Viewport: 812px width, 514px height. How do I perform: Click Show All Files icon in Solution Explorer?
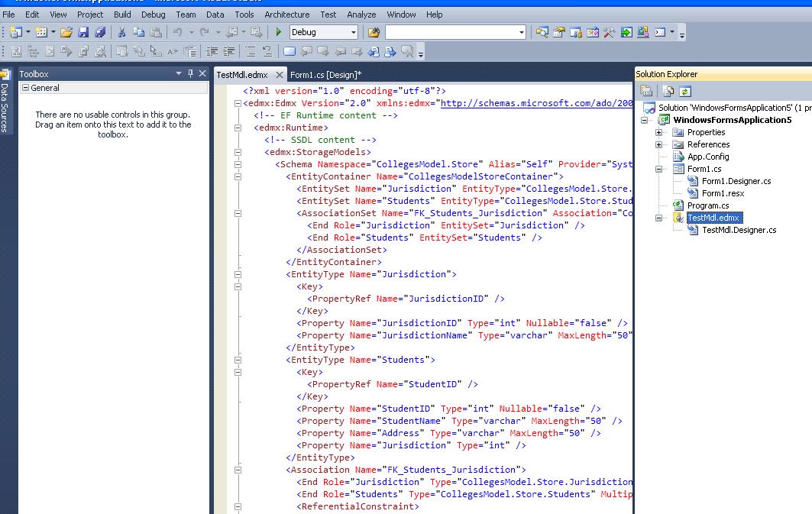pos(668,92)
